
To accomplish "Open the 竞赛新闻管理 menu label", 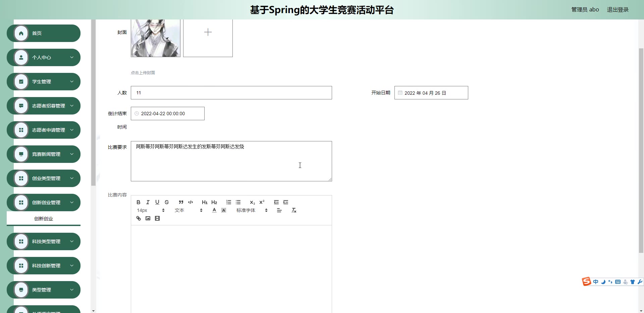I will (x=46, y=154).
